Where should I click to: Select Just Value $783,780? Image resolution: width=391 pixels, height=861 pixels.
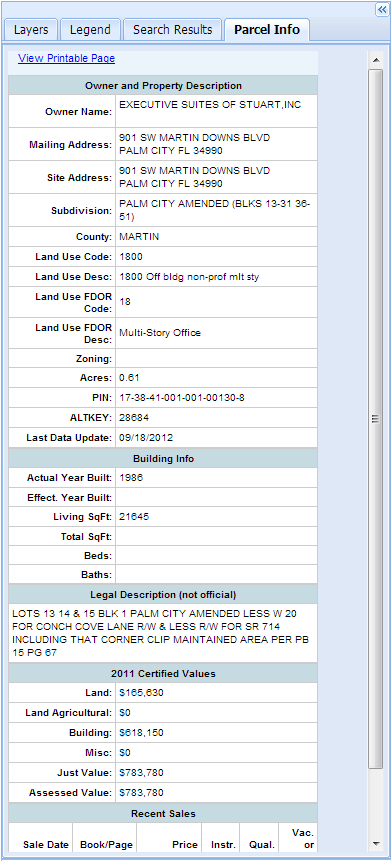pyautogui.click(x=141, y=773)
